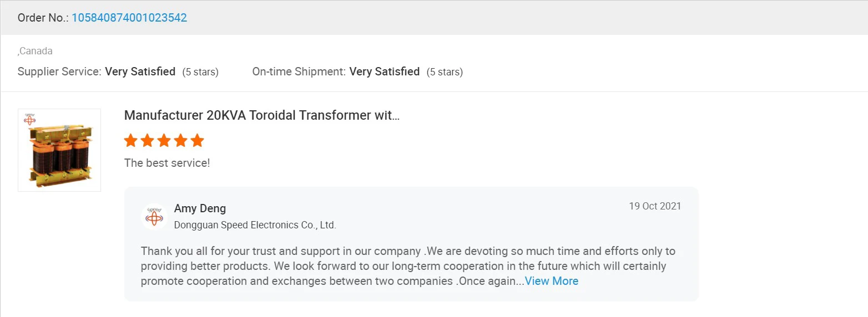Click Dongguan Speed Electronics Co., Ltd. company name
Screen dimensions: 868x317
(x=255, y=225)
